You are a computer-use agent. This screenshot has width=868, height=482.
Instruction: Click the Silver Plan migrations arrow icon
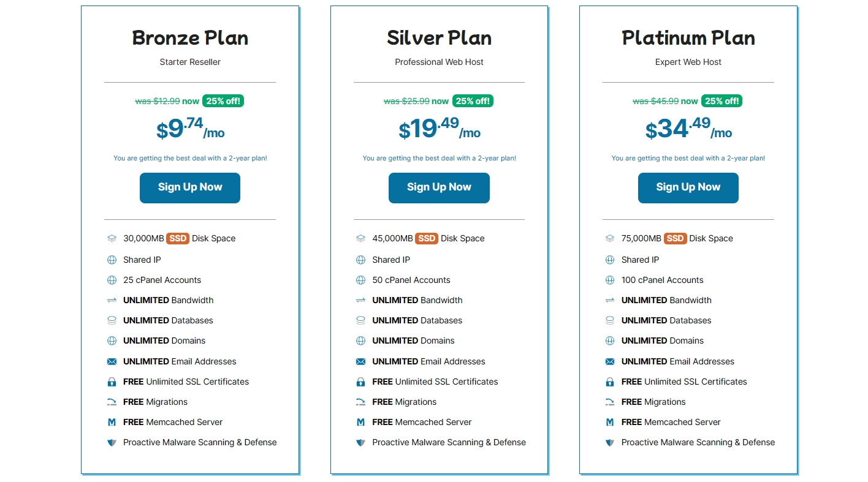(x=360, y=402)
